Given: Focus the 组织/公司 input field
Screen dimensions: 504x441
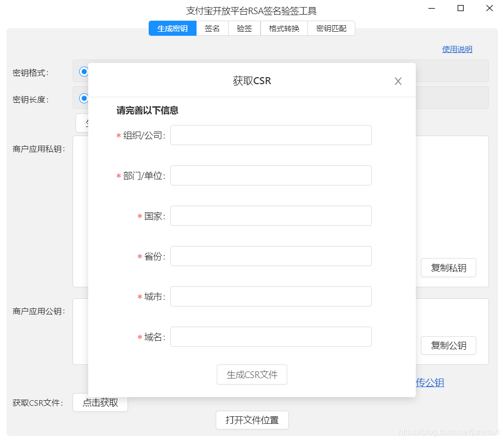Looking at the screenshot, I should 271,135.
